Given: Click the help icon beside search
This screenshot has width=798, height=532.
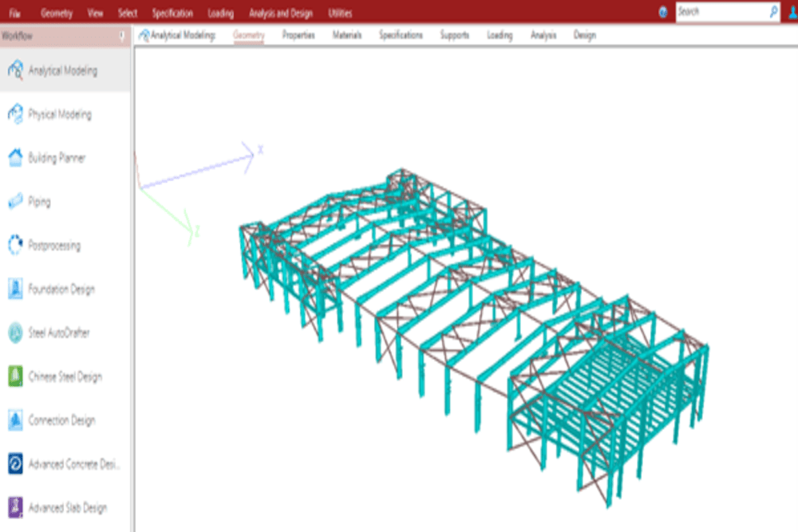Looking at the screenshot, I should (x=663, y=13).
